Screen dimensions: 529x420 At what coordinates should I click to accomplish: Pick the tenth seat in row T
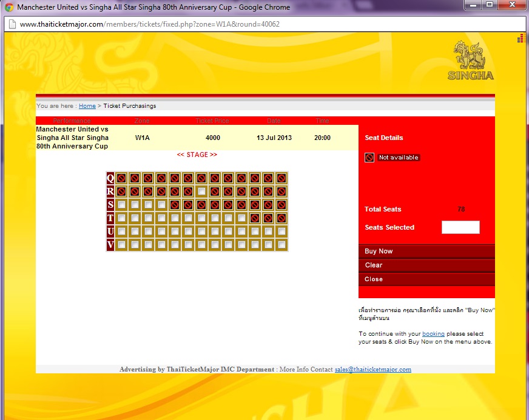pos(241,218)
